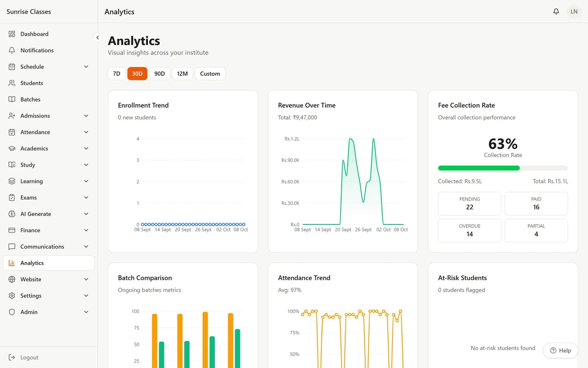
Task: Click the Notifications bell icon in sidebar
Action: (x=12, y=50)
